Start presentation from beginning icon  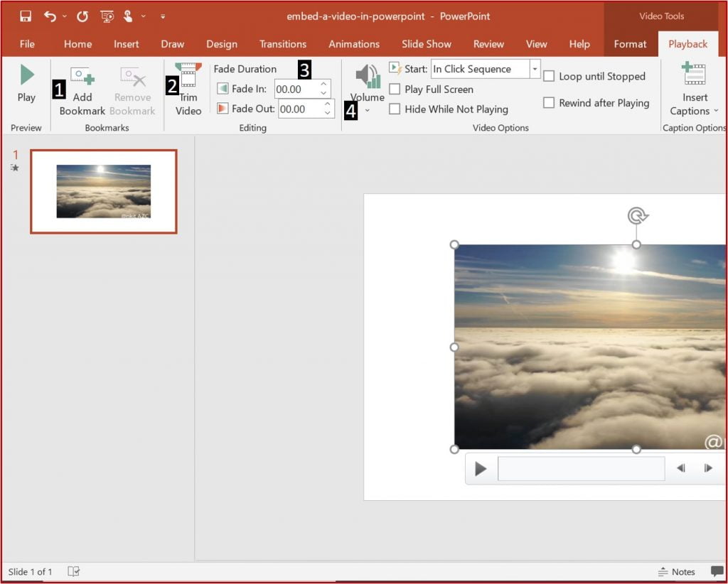tap(107, 17)
